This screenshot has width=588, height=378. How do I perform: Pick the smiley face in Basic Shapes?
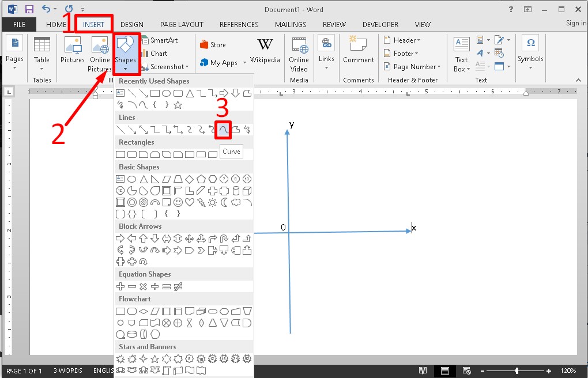(x=178, y=202)
